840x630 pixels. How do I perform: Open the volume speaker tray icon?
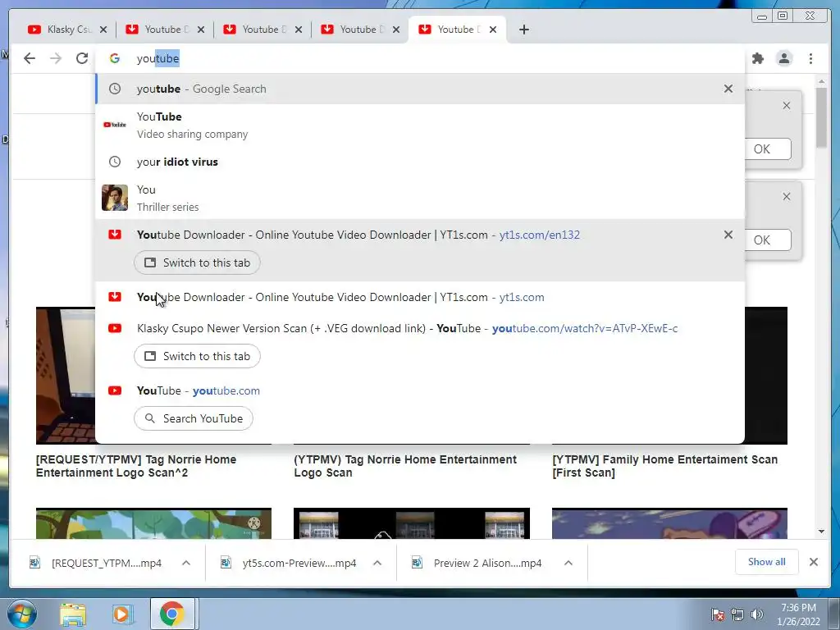point(757,614)
